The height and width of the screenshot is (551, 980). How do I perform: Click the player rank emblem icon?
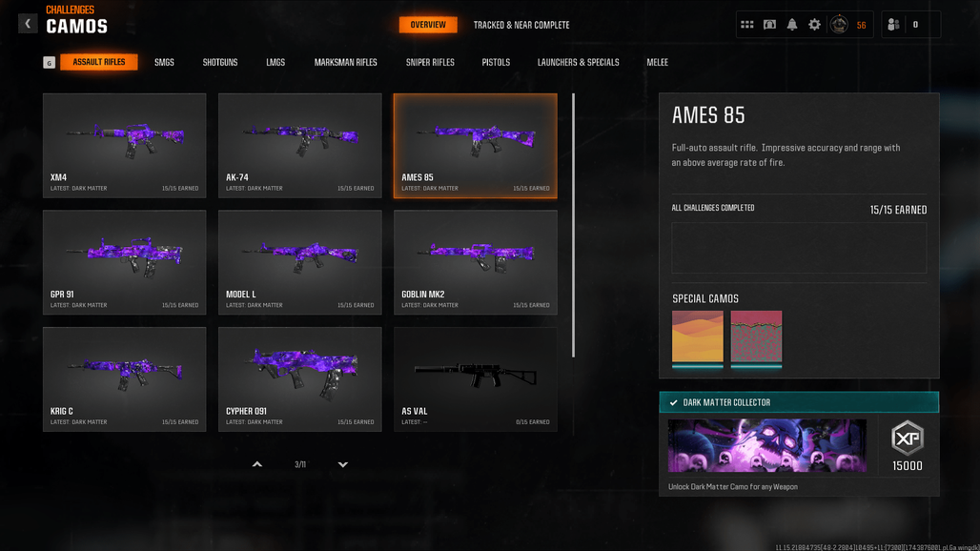click(839, 25)
